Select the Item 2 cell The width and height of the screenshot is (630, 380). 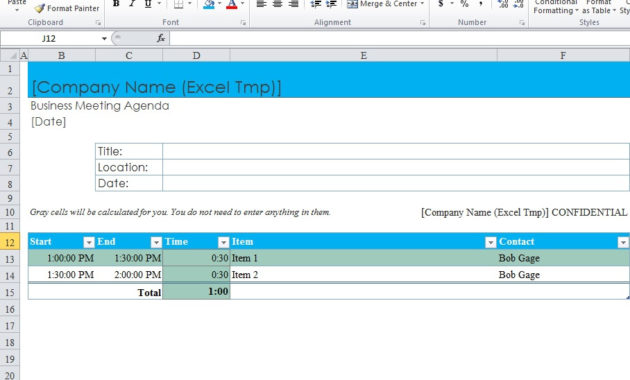click(x=364, y=275)
